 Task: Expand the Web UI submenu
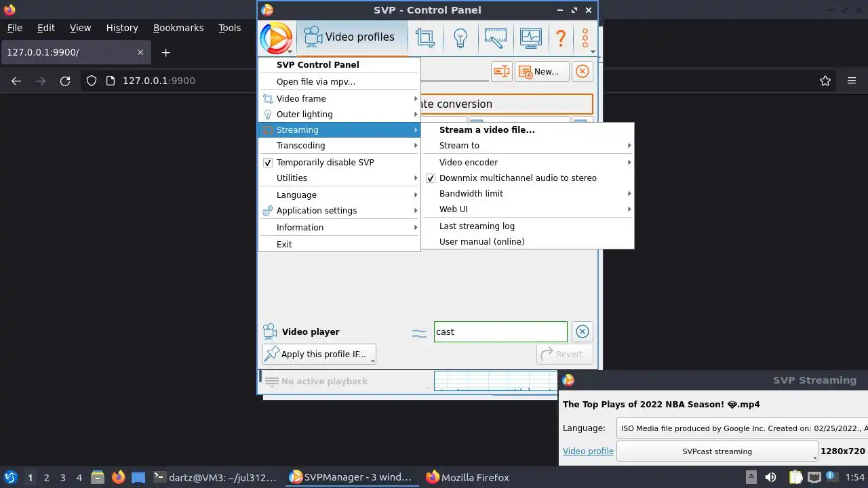[x=528, y=209]
